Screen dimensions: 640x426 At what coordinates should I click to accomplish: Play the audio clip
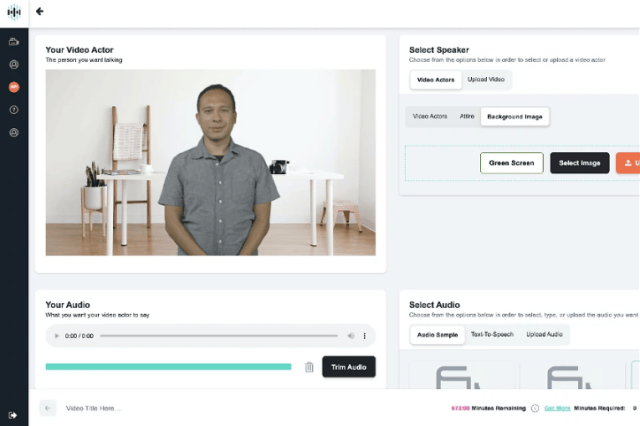[x=56, y=336]
